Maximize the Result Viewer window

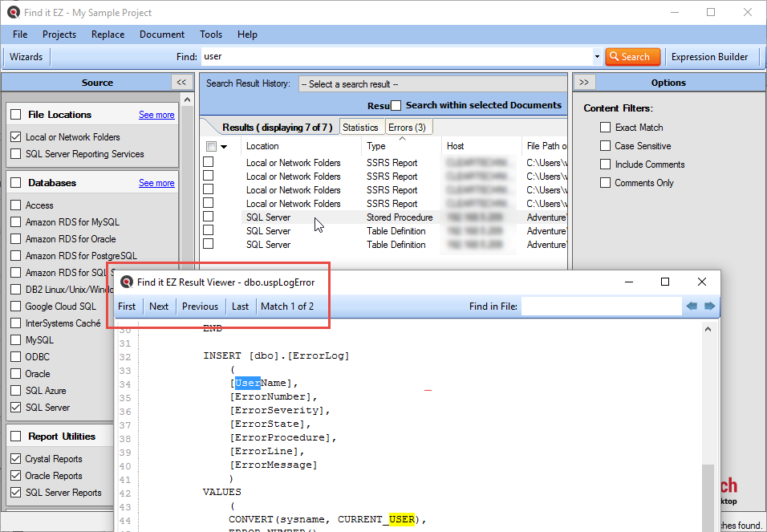665,282
